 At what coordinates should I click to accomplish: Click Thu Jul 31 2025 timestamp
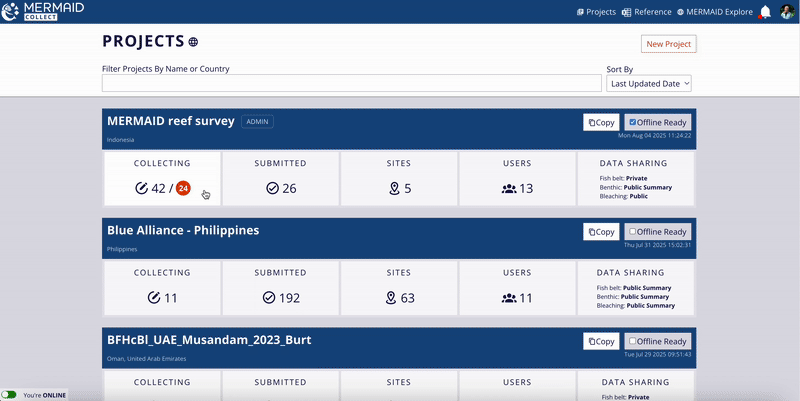[658, 245]
